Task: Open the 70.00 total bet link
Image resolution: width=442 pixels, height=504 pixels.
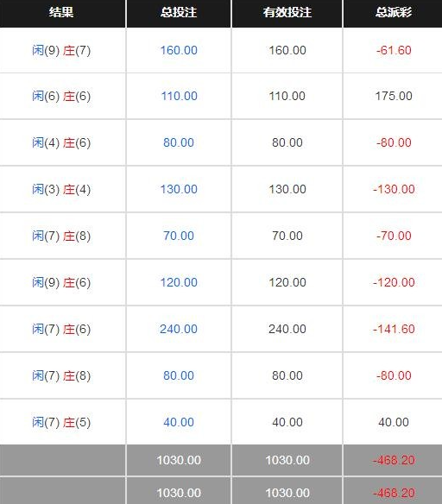Action: (x=179, y=236)
